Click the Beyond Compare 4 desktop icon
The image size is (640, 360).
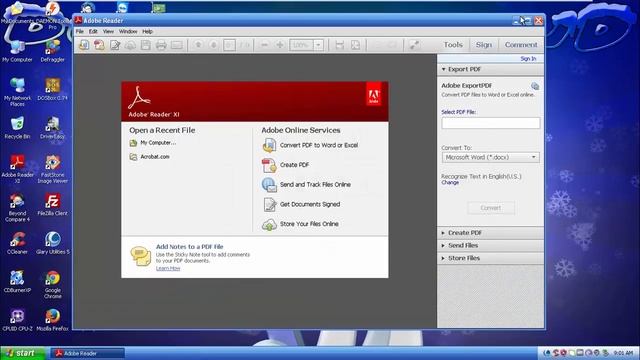(x=17, y=207)
